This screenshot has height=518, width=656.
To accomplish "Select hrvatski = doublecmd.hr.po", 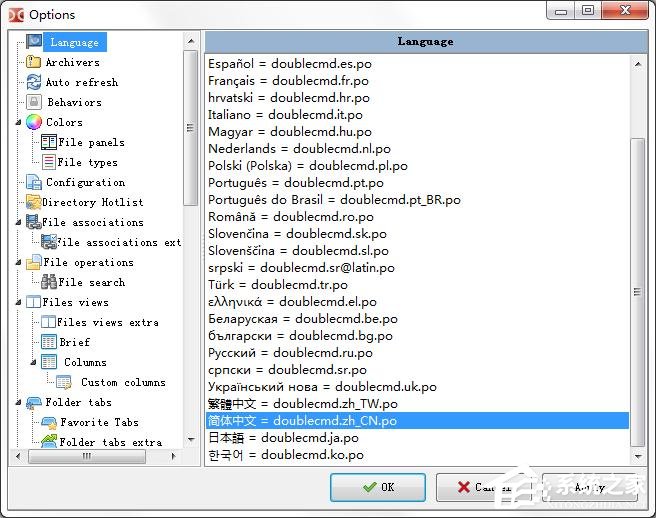I will (x=417, y=98).
